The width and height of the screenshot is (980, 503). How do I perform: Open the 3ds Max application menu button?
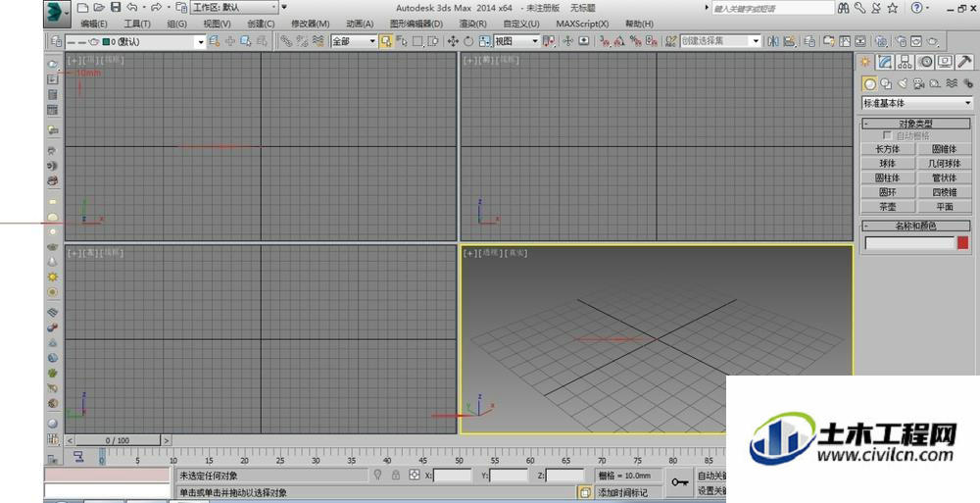pyautogui.click(x=57, y=13)
